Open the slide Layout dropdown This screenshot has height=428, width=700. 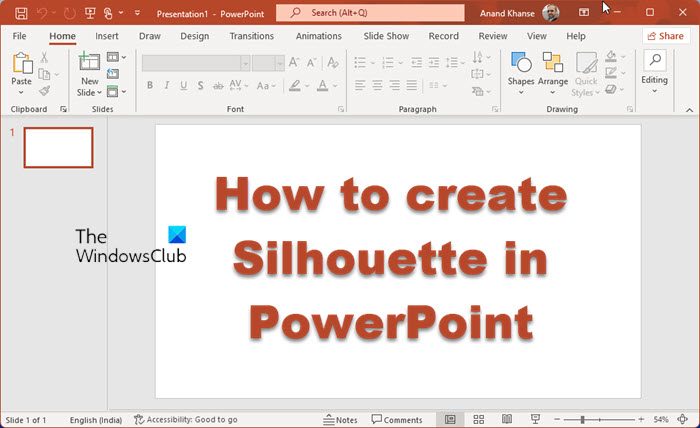(x=116, y=57)
